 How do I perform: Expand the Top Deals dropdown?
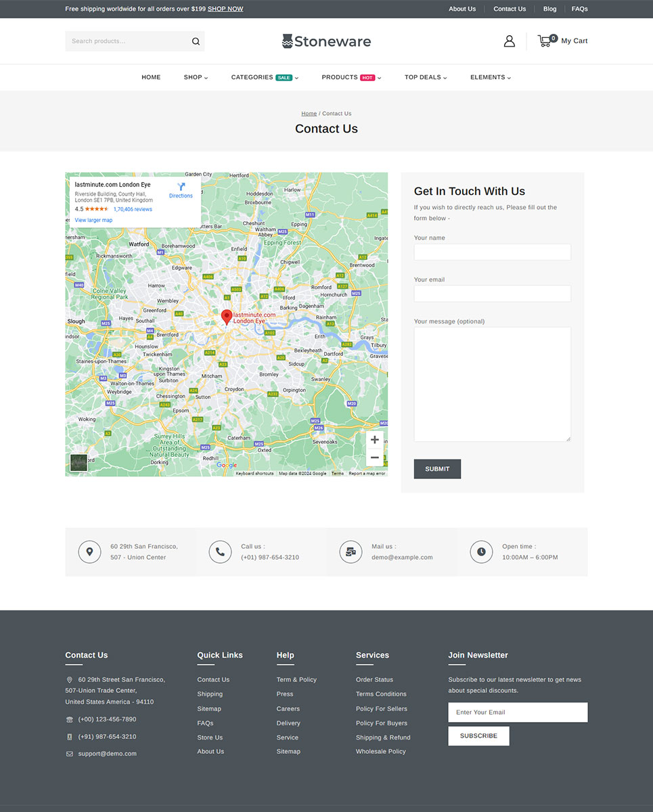pyautogui.click(x=425, y=77)
